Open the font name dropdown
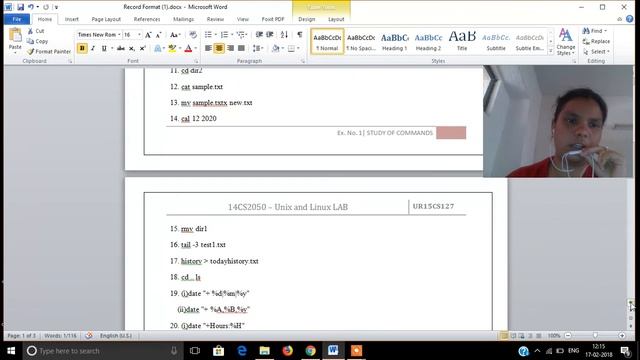The image size is (640, 360). click(119, 35)
